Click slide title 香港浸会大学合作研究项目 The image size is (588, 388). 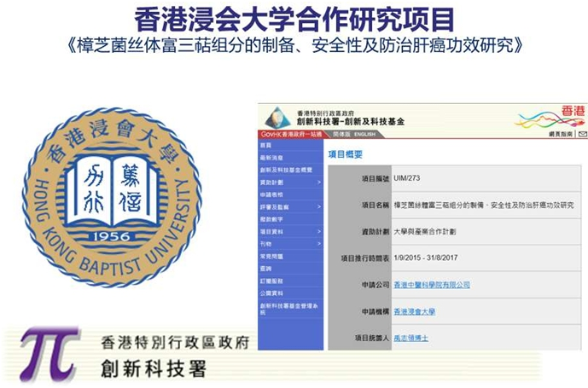[x=294, y=19]
